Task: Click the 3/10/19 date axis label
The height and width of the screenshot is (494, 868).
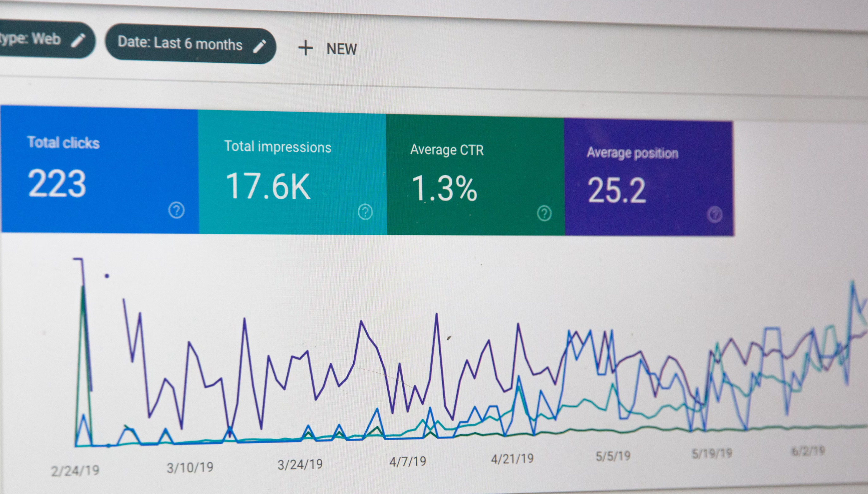Action: coord(190,467)
